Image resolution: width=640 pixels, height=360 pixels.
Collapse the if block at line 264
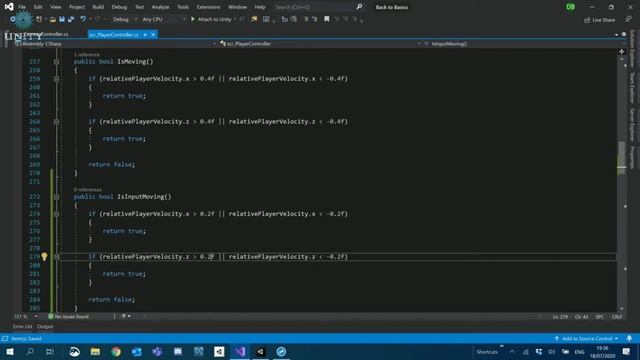click(x=56, y=122)
